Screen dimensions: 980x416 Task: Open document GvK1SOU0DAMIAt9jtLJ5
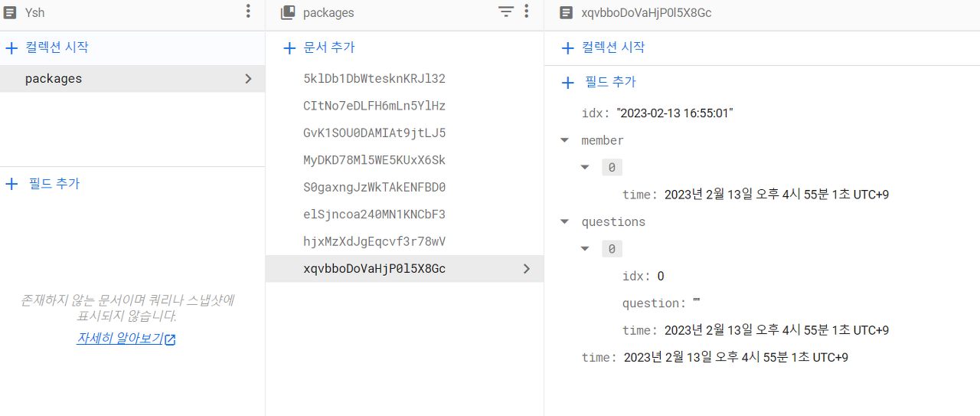(374, 133)
